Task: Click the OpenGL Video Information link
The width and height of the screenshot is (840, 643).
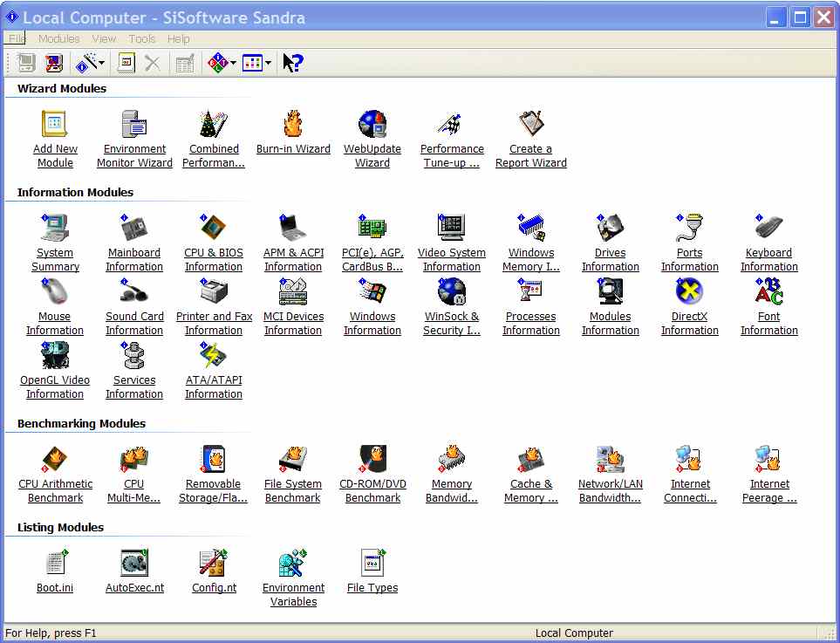Action: [55, 387]
